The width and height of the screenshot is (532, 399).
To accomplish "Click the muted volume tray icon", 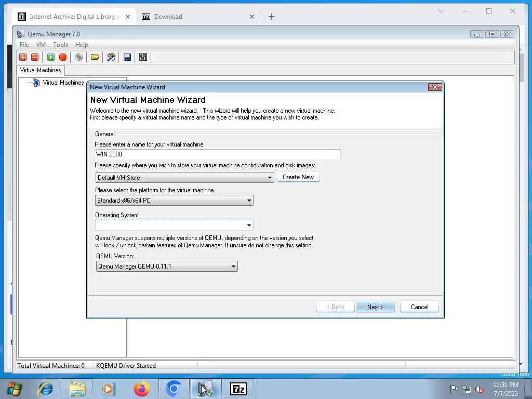I will point(480,389).
